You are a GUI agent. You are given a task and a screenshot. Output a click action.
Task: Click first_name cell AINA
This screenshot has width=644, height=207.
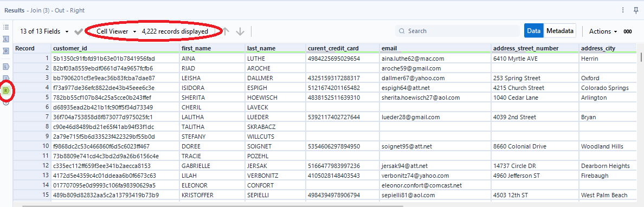click(212, 59)
